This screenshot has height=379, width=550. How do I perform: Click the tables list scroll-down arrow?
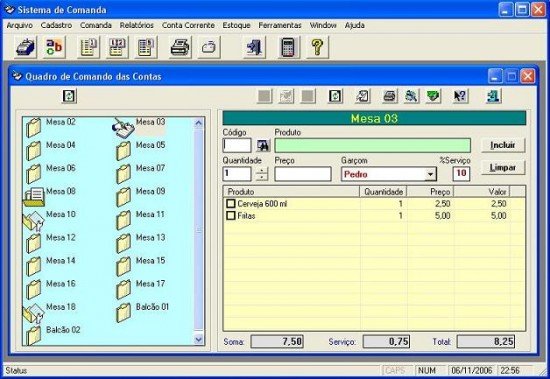[x=199, y=340]
